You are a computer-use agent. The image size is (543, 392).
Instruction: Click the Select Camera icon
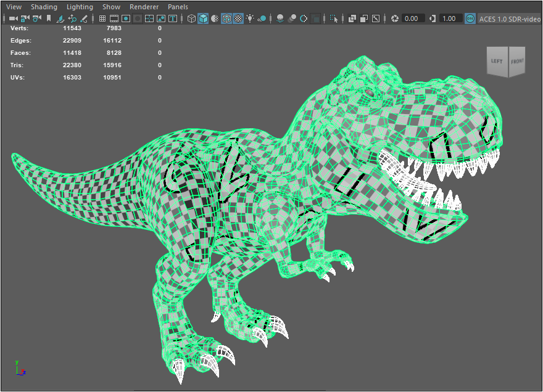pyautogui.click(x=13, y=19)
